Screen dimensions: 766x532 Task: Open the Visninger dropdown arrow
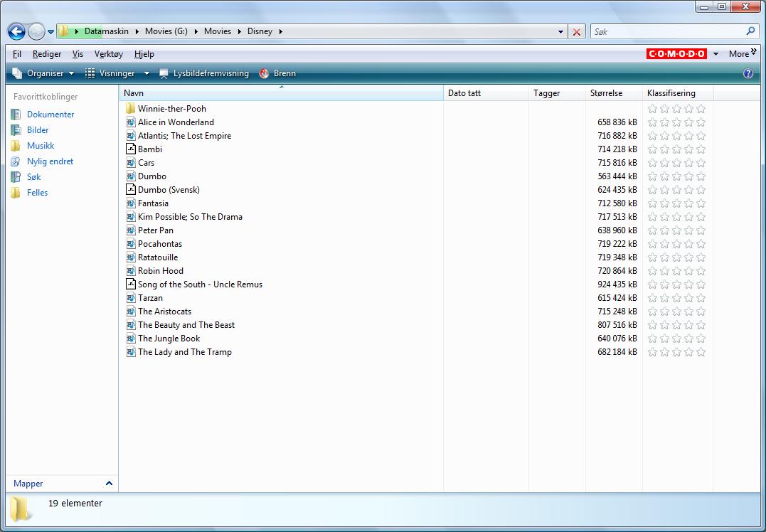pos(147,74)
